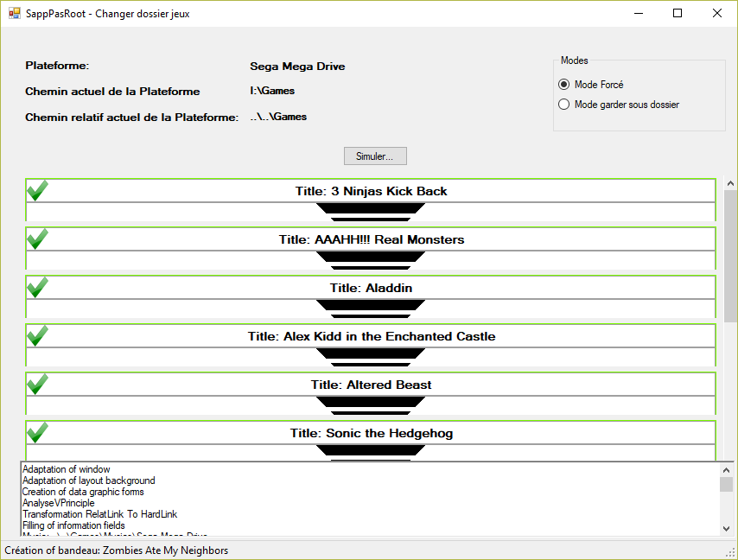Click the log panel scrollbar down arrow

(727, 528)
